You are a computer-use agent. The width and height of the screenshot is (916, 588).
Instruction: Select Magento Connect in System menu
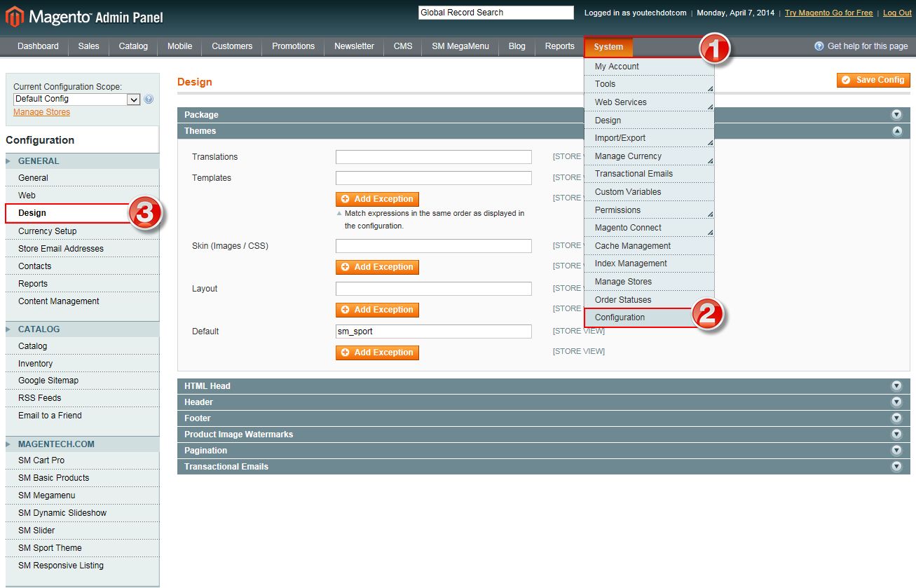tap(649, 228)
